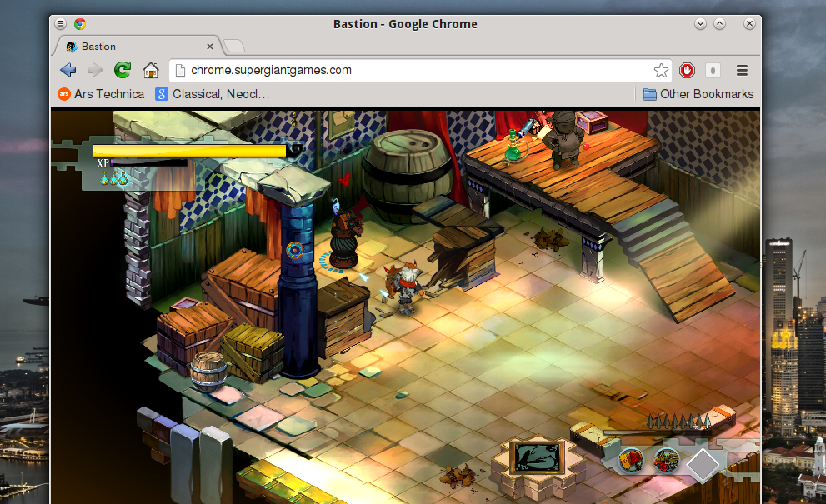Select the Bastion tab

point(137,47)
